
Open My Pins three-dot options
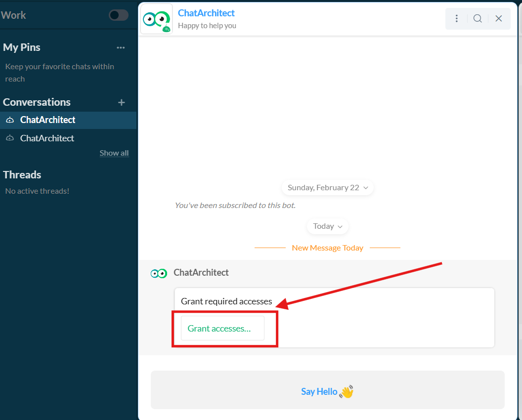pyautogui.click(x=121, y=48)
